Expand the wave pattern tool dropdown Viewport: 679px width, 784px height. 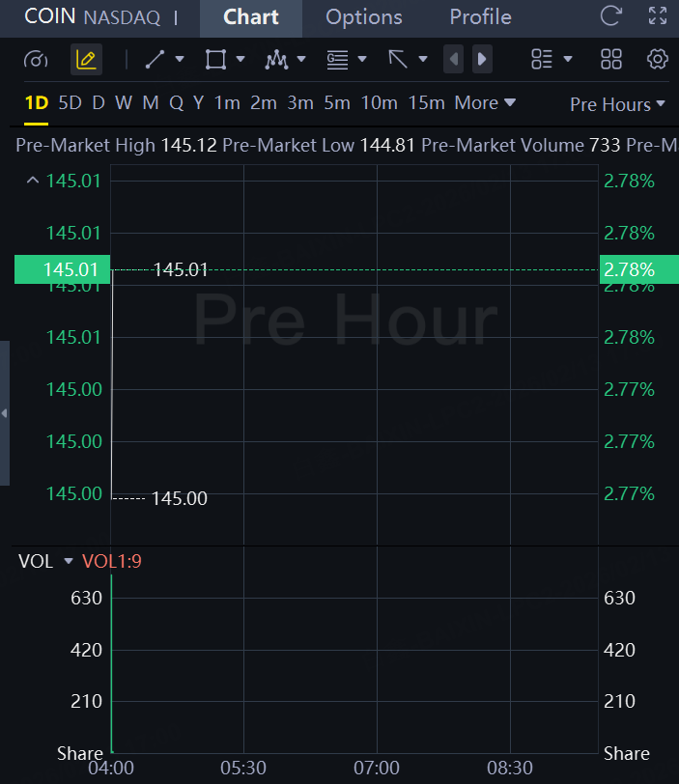pos(301,59)
